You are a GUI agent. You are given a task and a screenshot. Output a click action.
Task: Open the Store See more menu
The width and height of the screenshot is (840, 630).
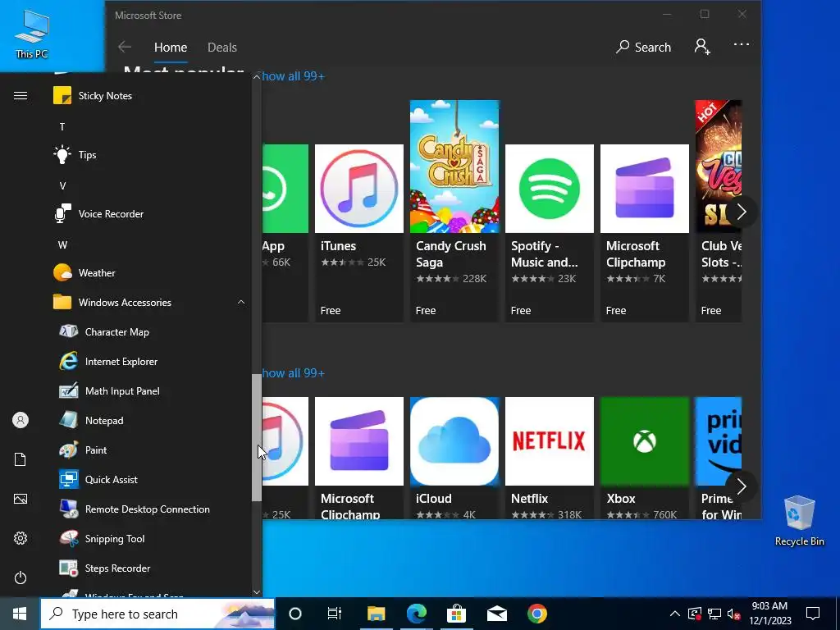pos(742,45)
